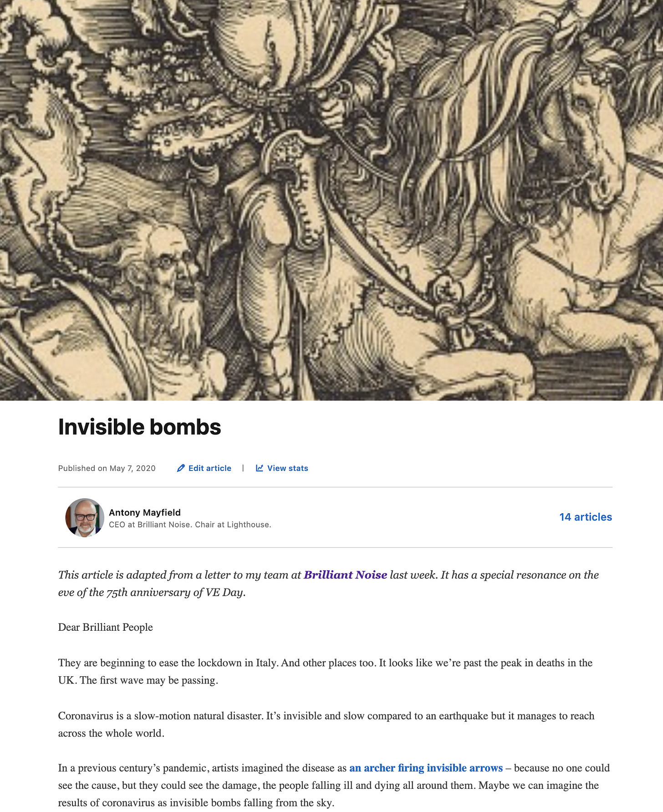
Task: View the author's 14 articles
Action: (586, 517)
